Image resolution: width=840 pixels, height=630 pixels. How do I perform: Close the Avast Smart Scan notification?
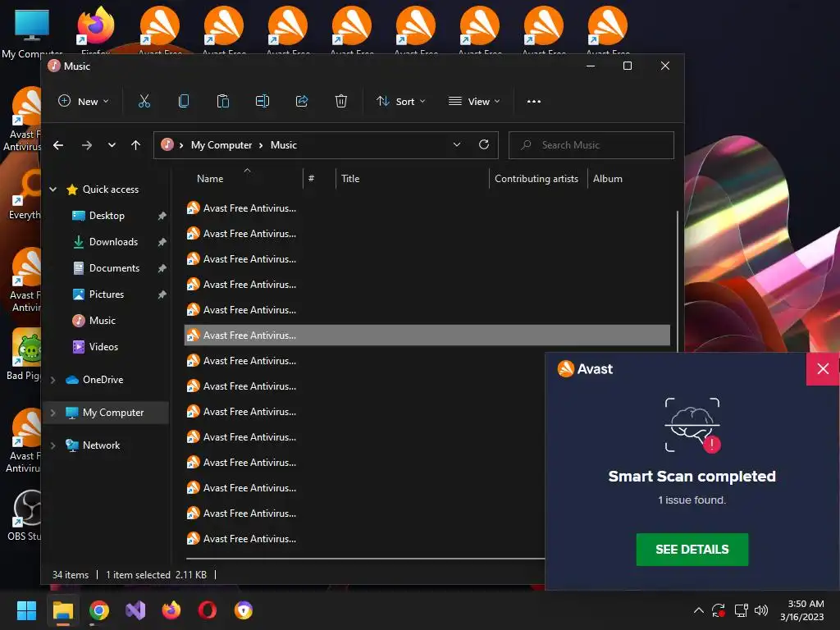[823, 368]
